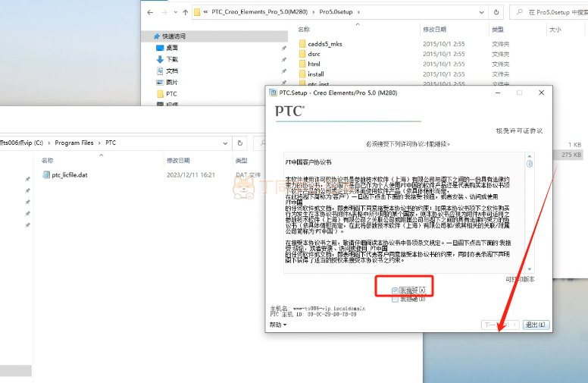The image size is (588, 383).
Task: Sort by 名称 column in PTC folder window
Action: click(x=48, y=161)
